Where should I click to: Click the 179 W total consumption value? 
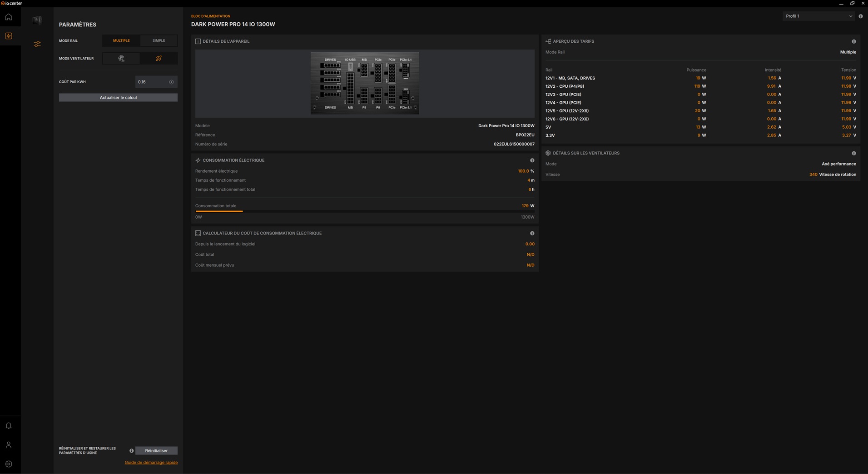tap(528, 206)
